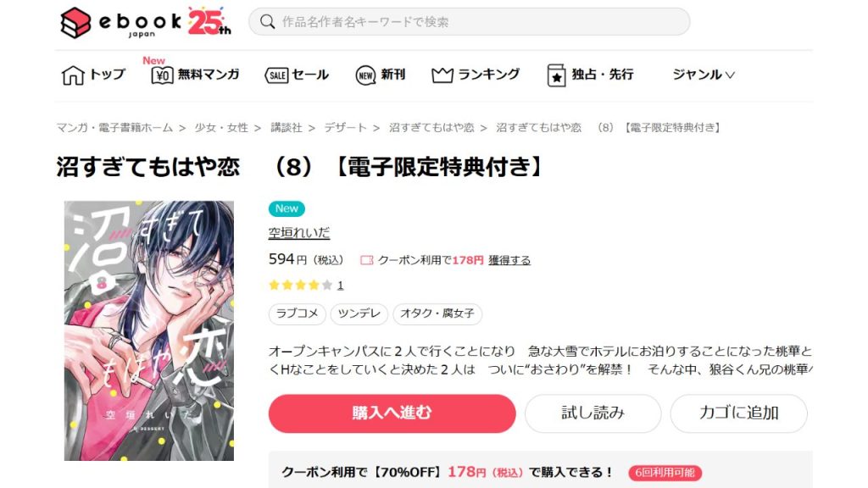Viewport: 868px width, 488px height.
Task: Click the NEW 新刊 circle icon
Action: point(365,75)
